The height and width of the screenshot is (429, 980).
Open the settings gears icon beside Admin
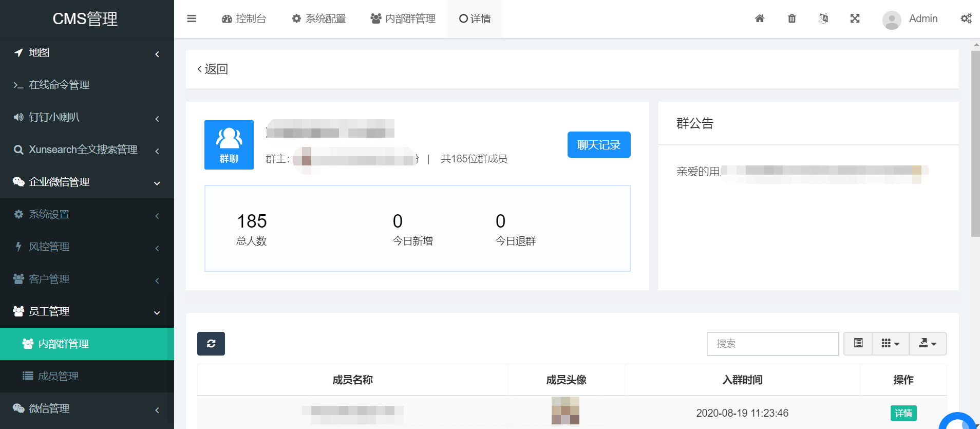966,18
